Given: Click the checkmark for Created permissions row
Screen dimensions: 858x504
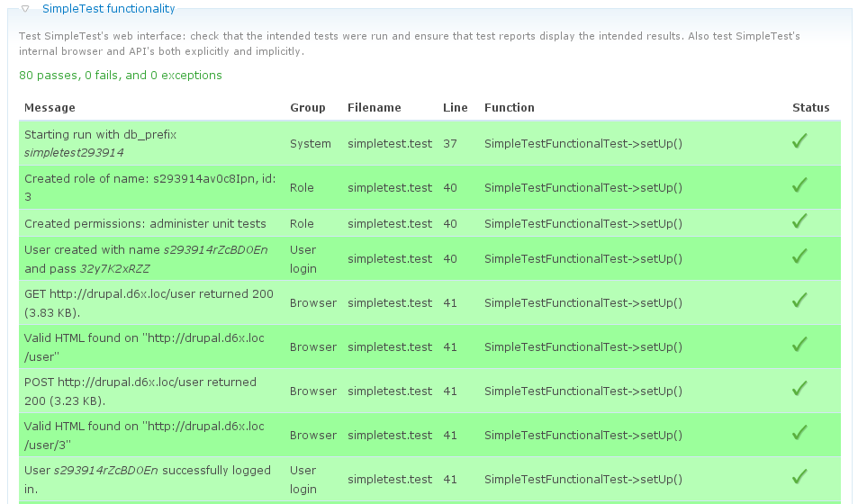Looking at the screenshot, I should 799,221.
